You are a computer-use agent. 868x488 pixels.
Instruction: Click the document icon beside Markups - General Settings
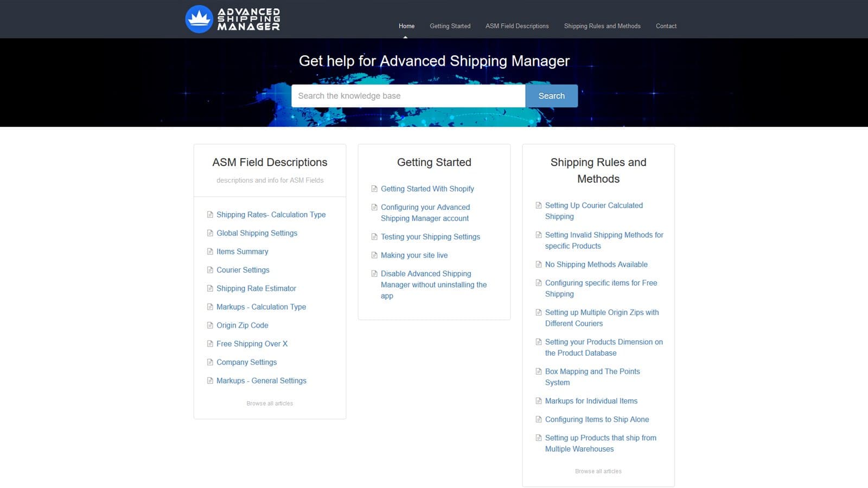[x=210, y=381]
